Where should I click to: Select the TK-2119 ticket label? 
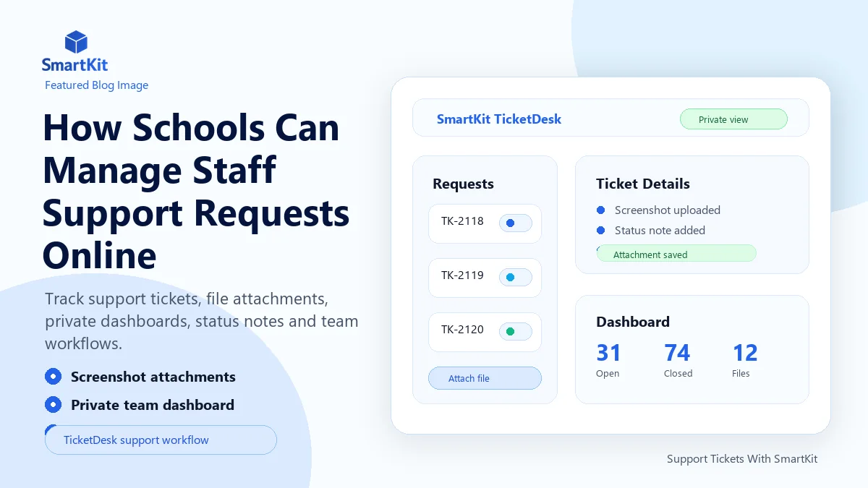point(462,275)
